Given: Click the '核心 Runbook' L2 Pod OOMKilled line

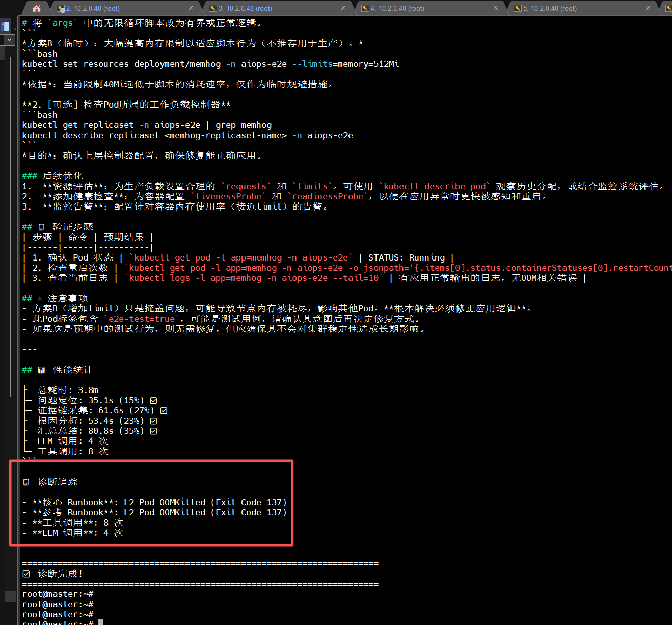Looking at the screenshot, I should (x=155, y=502).
